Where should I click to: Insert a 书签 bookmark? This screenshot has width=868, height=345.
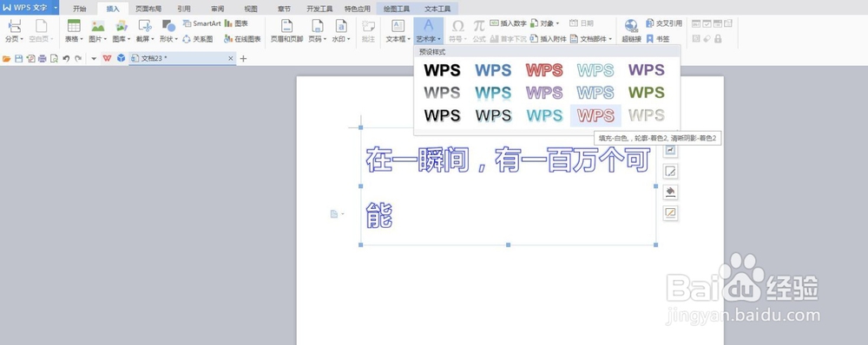pos(658,39)
